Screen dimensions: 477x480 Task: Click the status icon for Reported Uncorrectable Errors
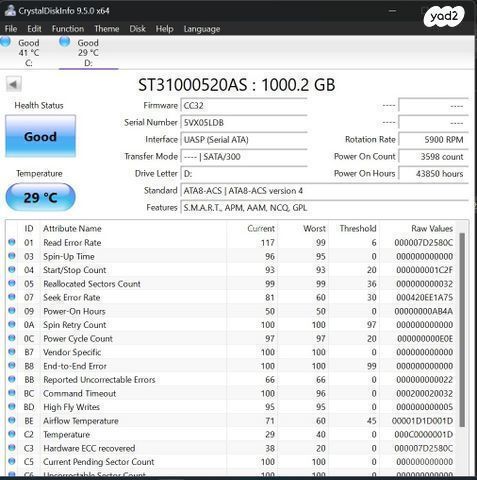[12, 379]
